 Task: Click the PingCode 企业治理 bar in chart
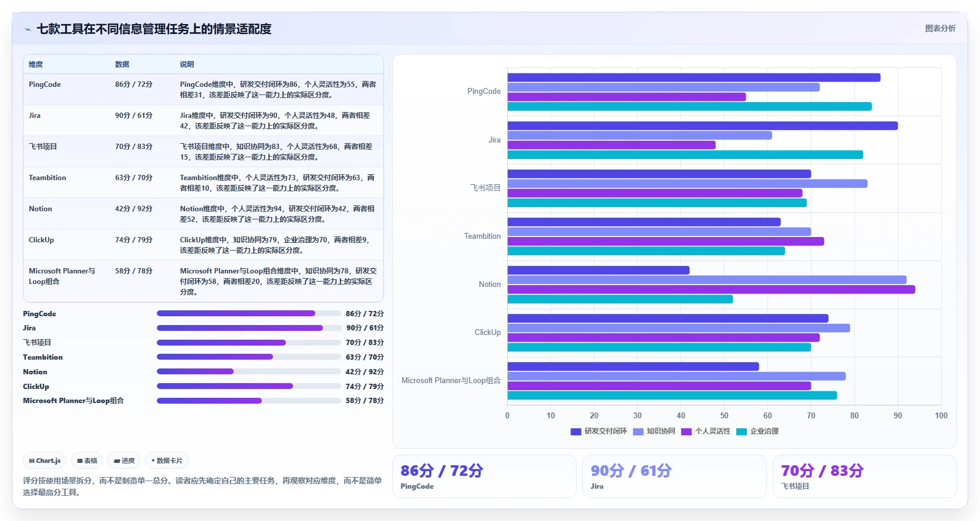point(690,106)
